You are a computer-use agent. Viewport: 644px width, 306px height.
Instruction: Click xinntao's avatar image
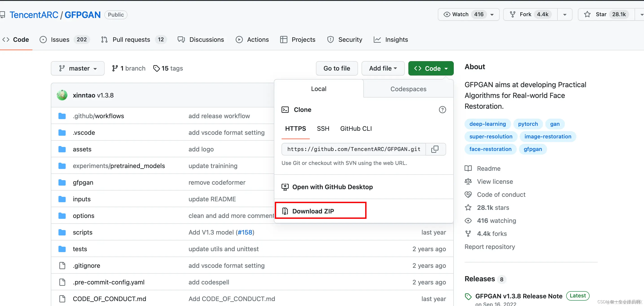tap(62, 95)
